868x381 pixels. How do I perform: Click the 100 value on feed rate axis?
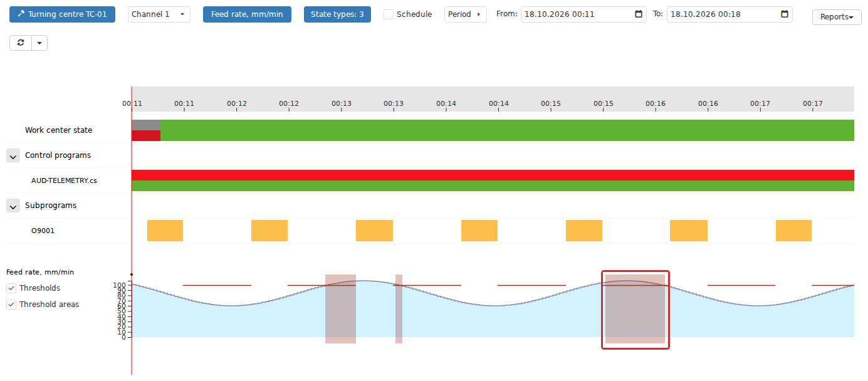click(119, 285)
